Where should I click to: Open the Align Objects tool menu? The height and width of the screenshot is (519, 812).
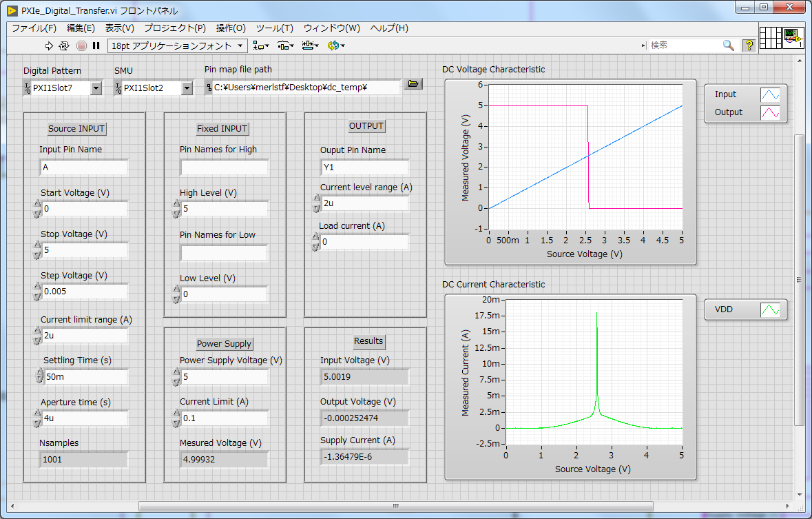pyautogui.click(x=260, y=45)
